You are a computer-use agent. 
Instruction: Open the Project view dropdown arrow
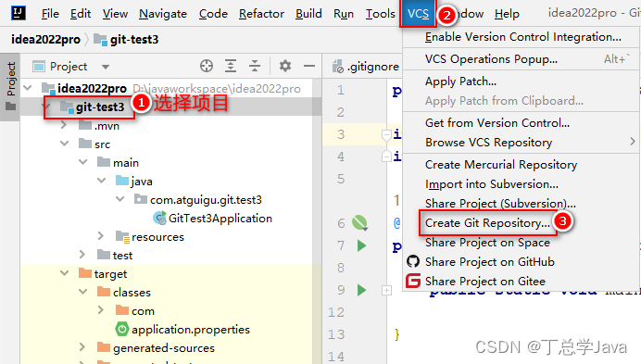106,67
